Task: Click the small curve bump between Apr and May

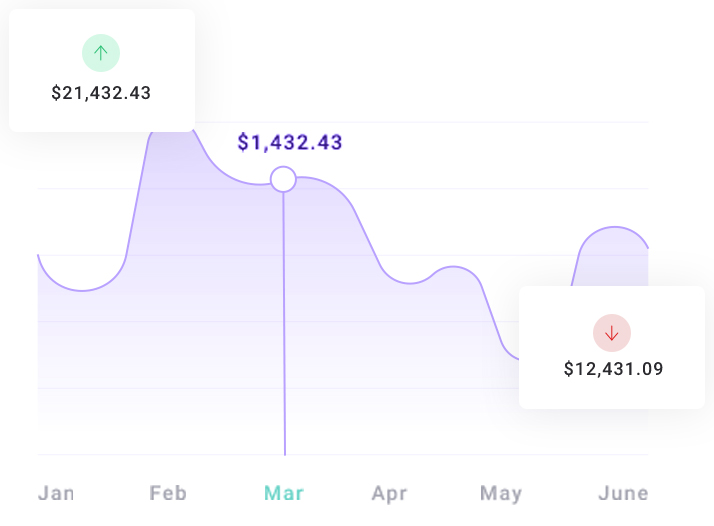Action: (455, 267)
